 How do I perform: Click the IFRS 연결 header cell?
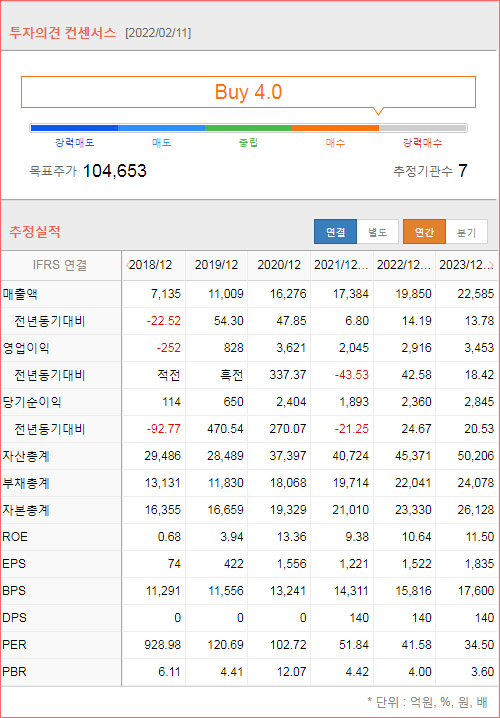coord(60,265)
